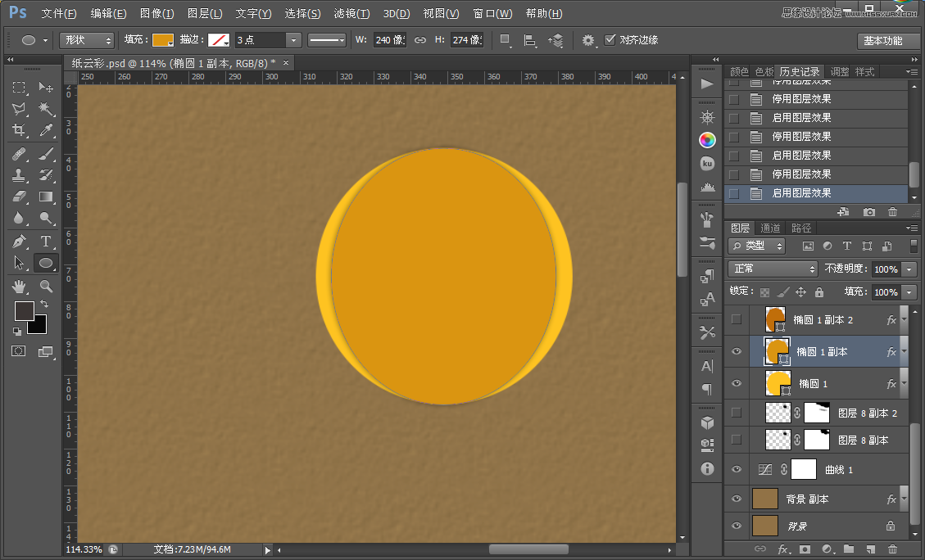The height and width of the screenshot is (560, 925).
Task: Open the 形状 tool mode dropdown
Action: click(x=87, y=40)
